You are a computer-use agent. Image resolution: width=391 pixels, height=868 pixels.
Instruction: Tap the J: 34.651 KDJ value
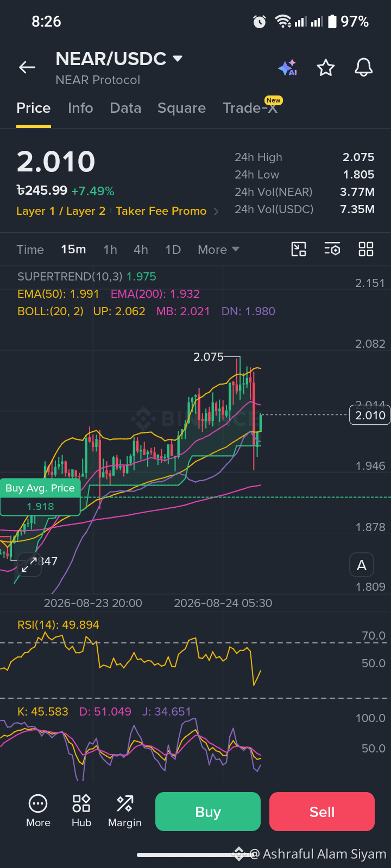click(x=167, y=712)
